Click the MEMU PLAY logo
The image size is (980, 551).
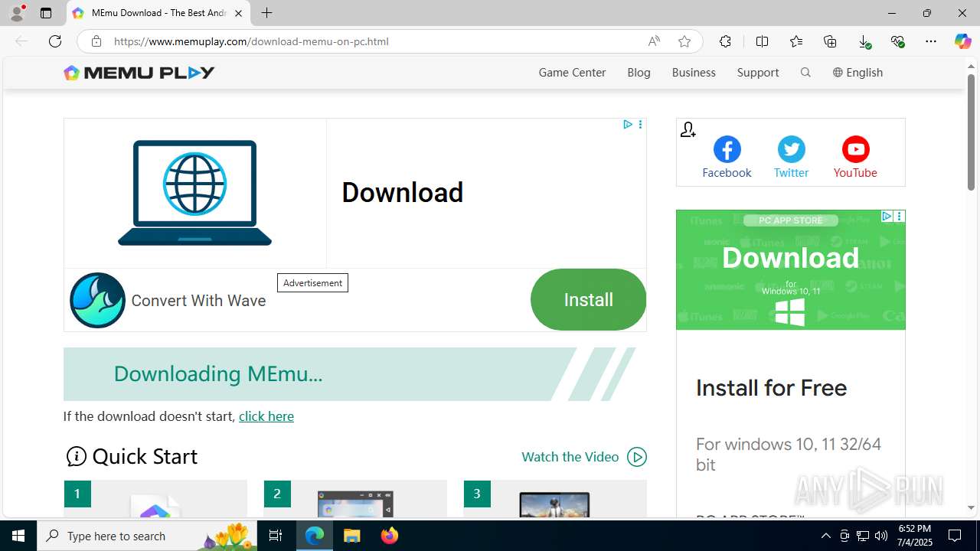tap(139, 73)
